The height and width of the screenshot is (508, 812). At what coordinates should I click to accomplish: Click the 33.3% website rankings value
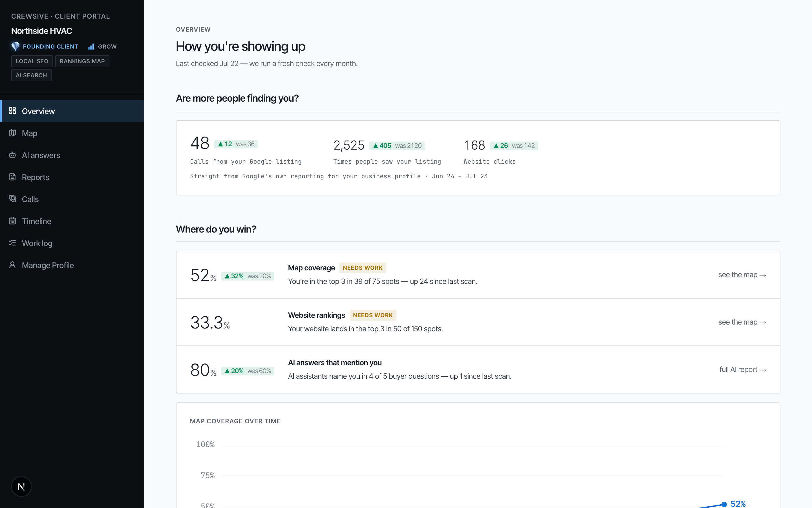point(210,323)
